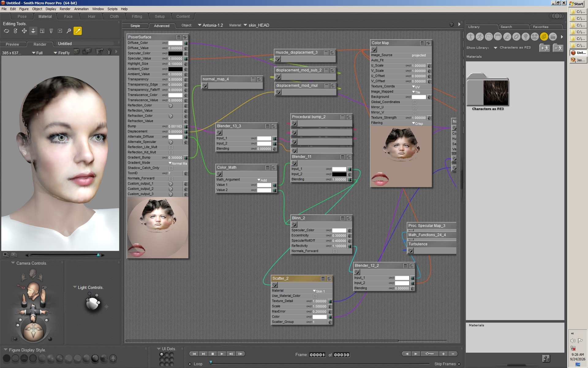Switch to library Favorites tab

(x=541, y=27)
